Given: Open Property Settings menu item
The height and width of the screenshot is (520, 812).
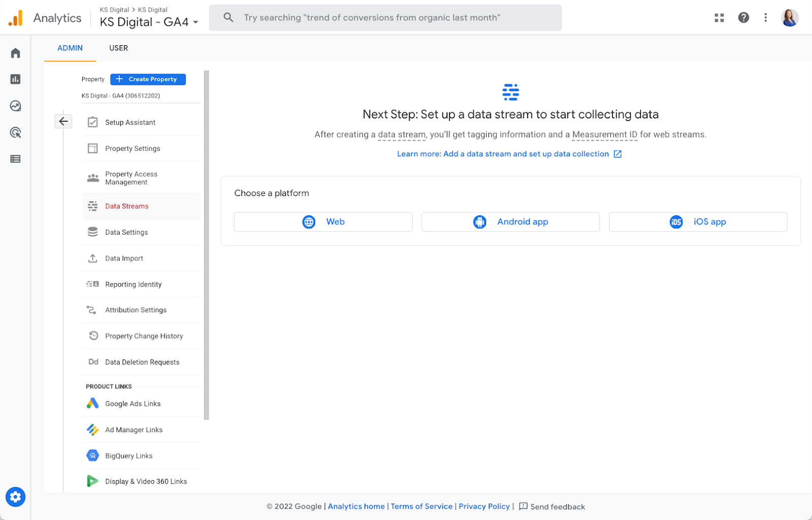Looking at the screenshot, I should pos(142,148).
